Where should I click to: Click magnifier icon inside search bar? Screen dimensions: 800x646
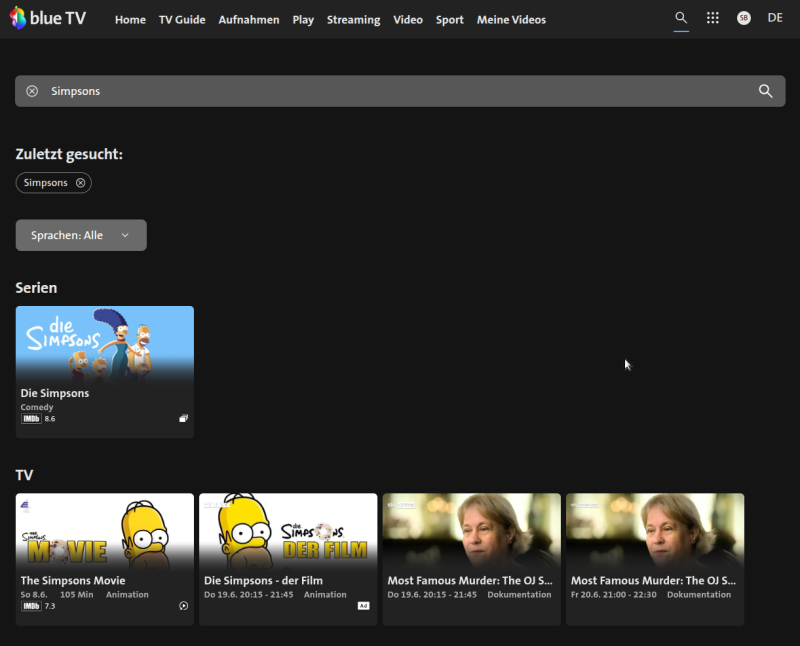[765, 91]
